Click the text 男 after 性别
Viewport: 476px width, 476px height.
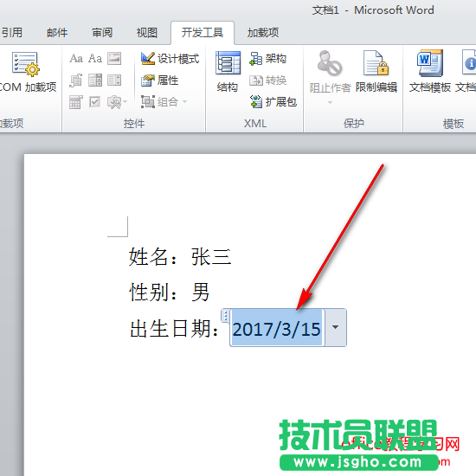(201, 292)
